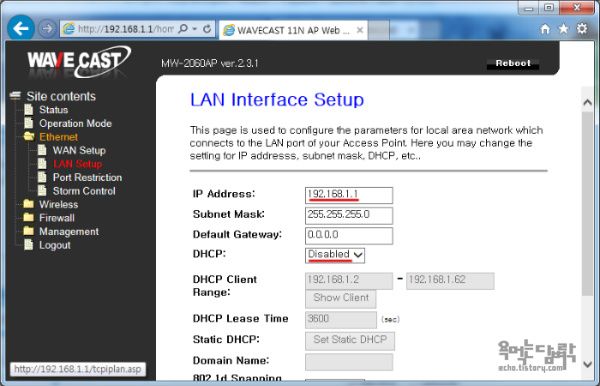Click the MW-2060AP ver.2.3.1 text
Screen dimensions: 600x386
[x=210, y=63]
